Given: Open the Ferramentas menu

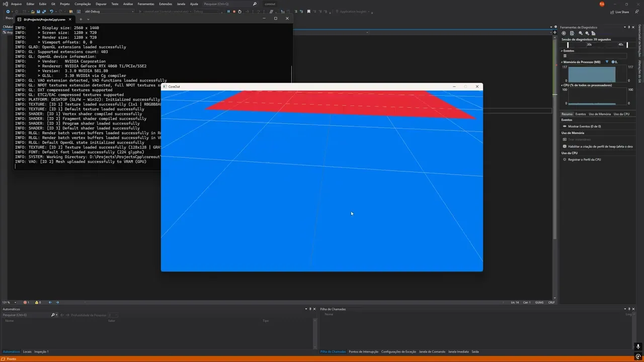Looking at the screenshot, I should pyautogui.click(x=146, y=4).
